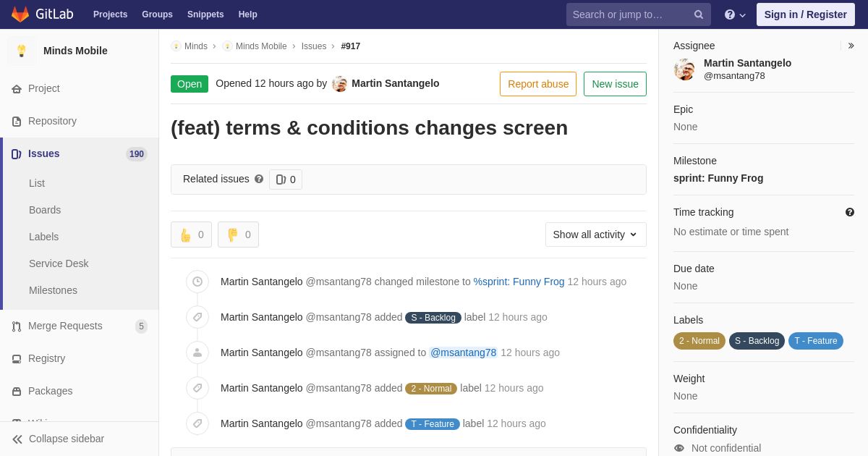Screen dimensions: 868x456
Task: Click the S - Backlog label in activity
Action: coord(433,318)
